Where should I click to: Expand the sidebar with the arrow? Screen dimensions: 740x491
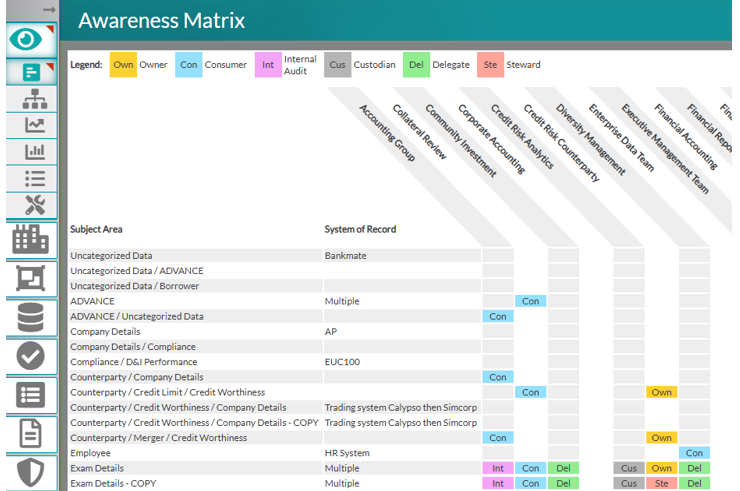pos(49,9)
